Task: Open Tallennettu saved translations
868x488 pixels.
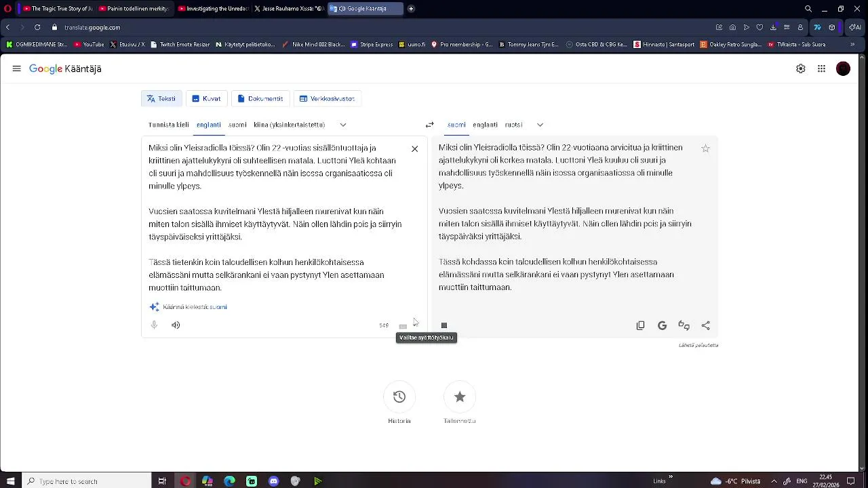Action: pyautogui.click(x=460, y=397)
